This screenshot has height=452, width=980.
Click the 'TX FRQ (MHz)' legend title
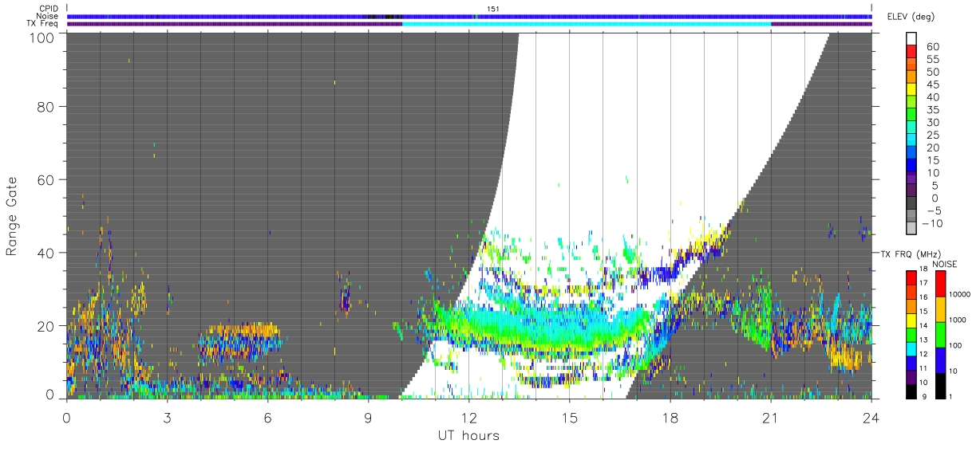pos(910,254)
